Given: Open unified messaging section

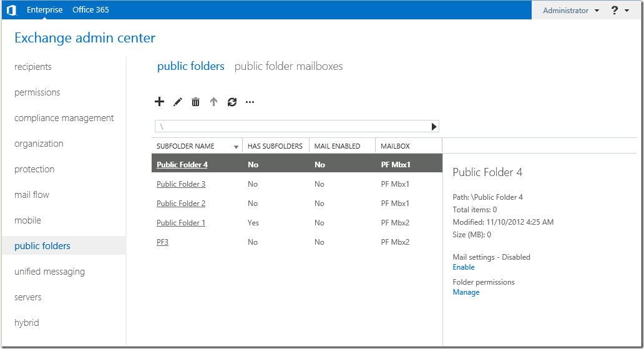Looking at the screenshot, I should tap(50, 272).
